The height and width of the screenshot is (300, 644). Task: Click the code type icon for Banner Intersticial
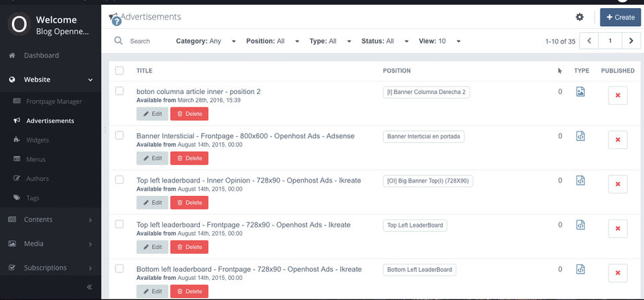[x=581, y=136]
